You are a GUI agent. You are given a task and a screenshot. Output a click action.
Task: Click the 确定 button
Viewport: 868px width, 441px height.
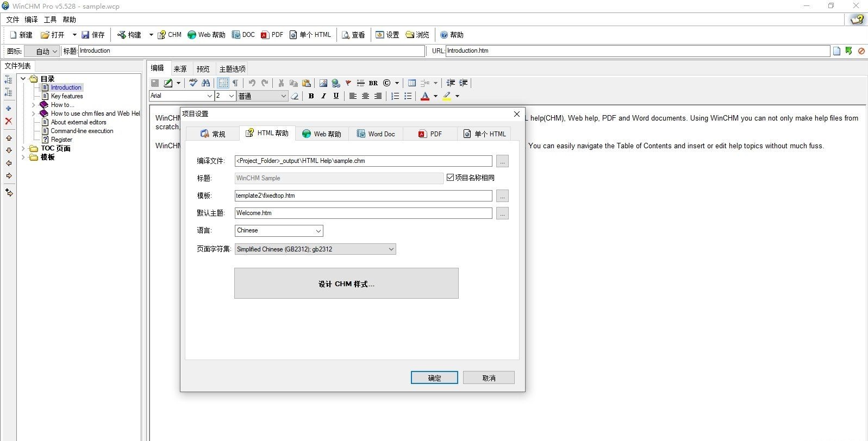[x=434, y=378]
